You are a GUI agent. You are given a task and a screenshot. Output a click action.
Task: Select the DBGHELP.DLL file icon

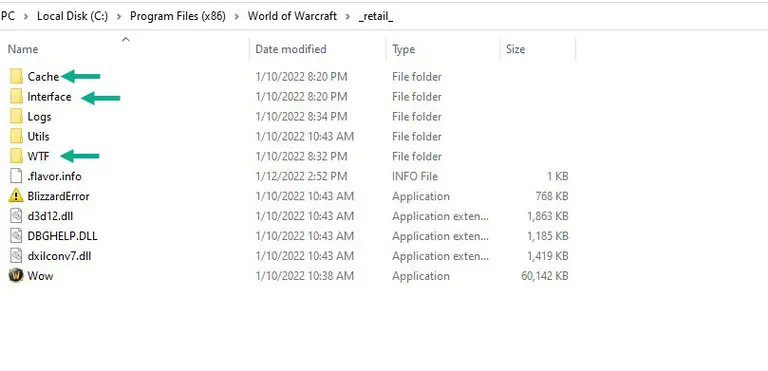(x=16, y=236)
